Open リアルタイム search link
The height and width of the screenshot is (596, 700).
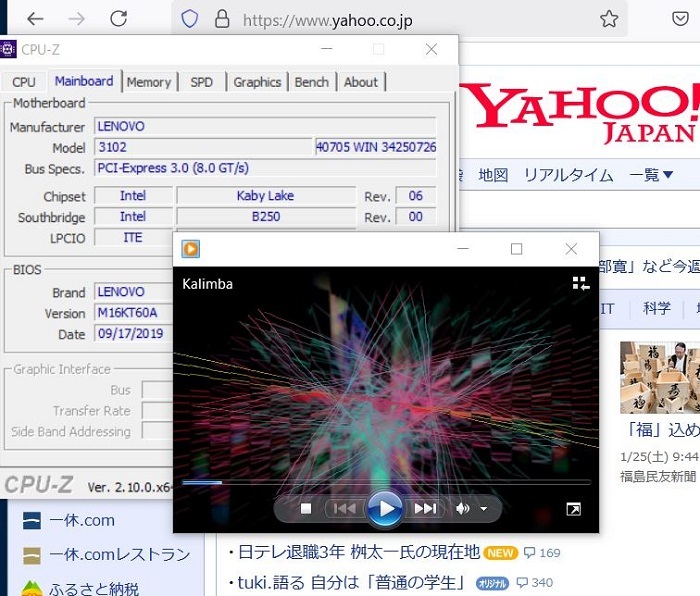(x=568, y=175)
